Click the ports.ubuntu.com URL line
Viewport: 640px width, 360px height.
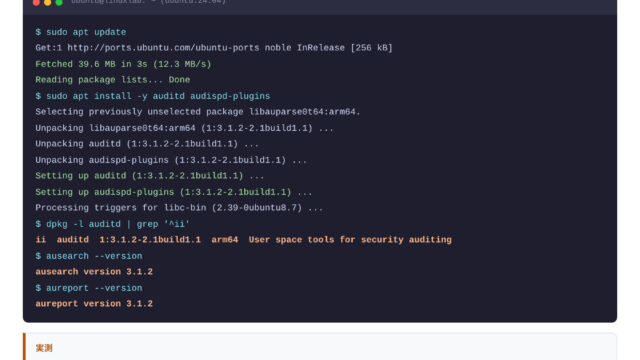(x=214, y=48)
